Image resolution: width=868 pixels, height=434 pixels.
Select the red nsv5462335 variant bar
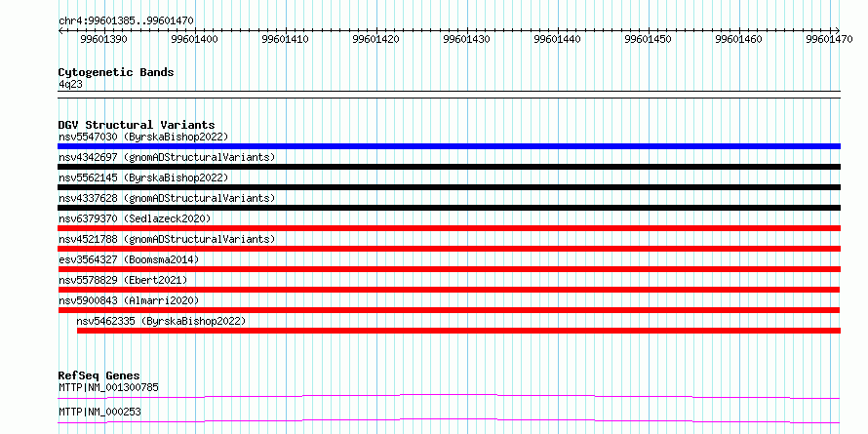tap(459, 331)
